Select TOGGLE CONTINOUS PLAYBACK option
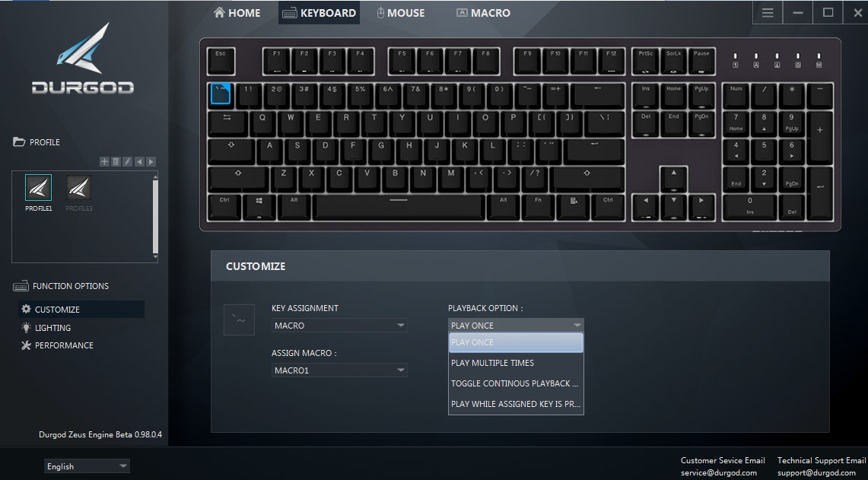 [x=516, y=383]
